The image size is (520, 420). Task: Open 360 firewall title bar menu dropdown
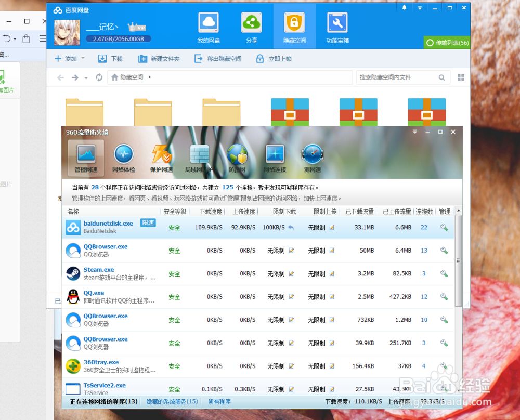(414, 132)
